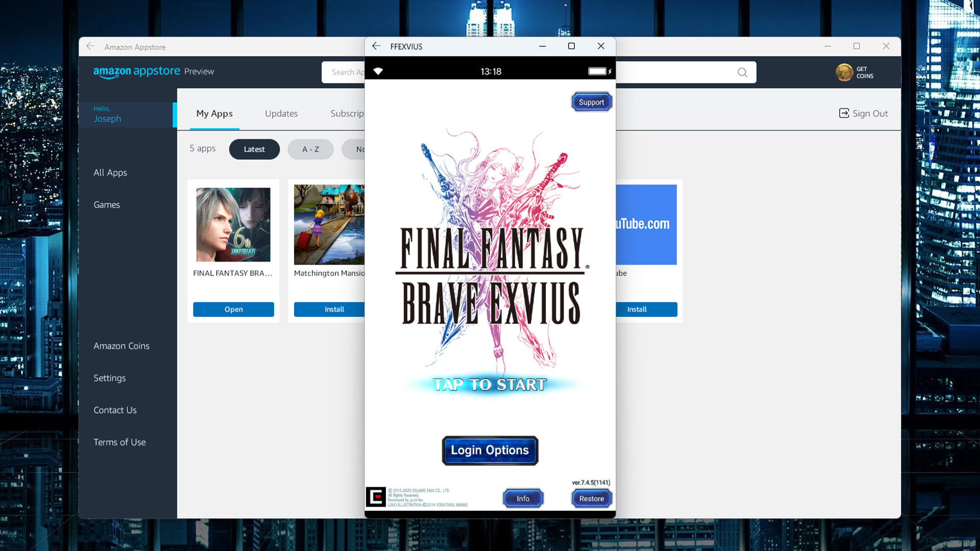Click the Sign Out link
This screenshot has height=551, width=980.
[863, 113]
